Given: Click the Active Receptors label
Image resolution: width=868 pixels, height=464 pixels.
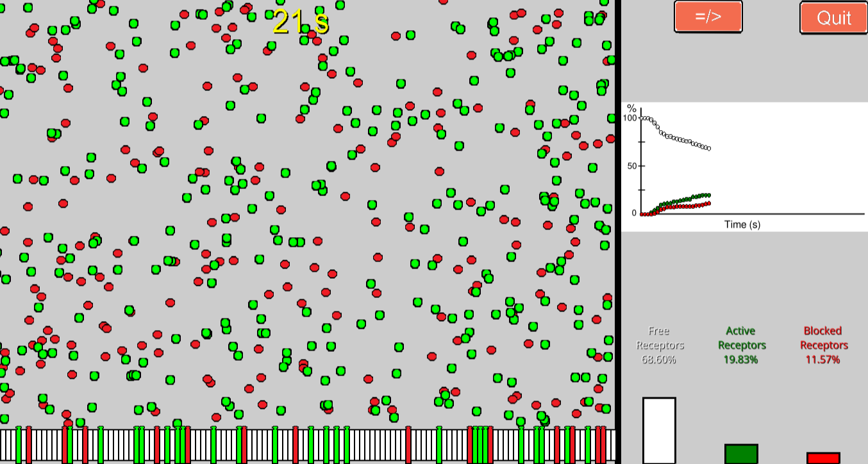Looking at the screenshot, I should pos(740,338).
